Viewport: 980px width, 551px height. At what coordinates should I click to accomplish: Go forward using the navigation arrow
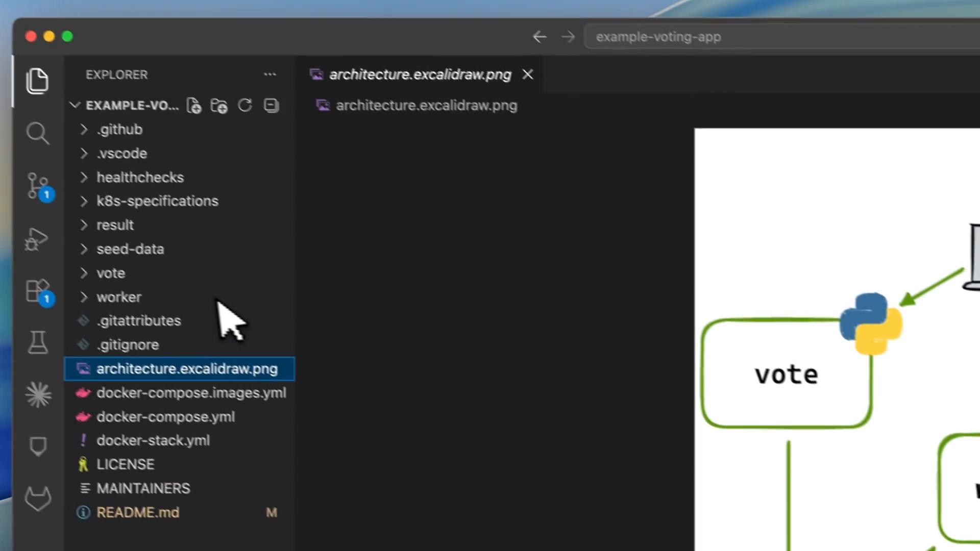point(568,37)
